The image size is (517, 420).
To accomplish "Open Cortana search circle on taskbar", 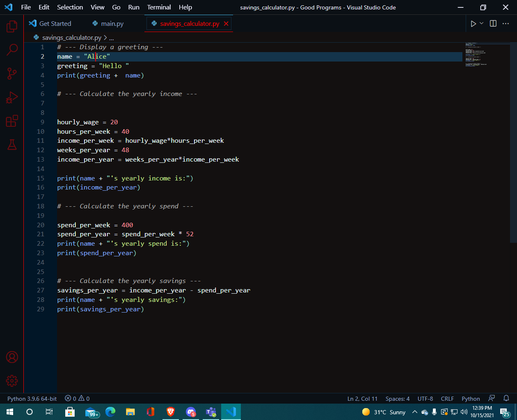I will click(30, 412).
